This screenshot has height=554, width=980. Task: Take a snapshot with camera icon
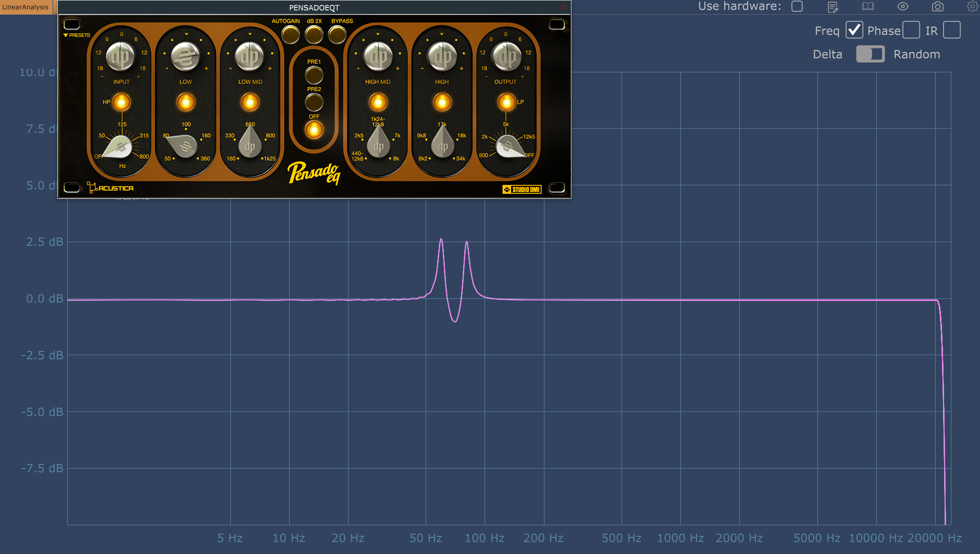click(938, 6)
